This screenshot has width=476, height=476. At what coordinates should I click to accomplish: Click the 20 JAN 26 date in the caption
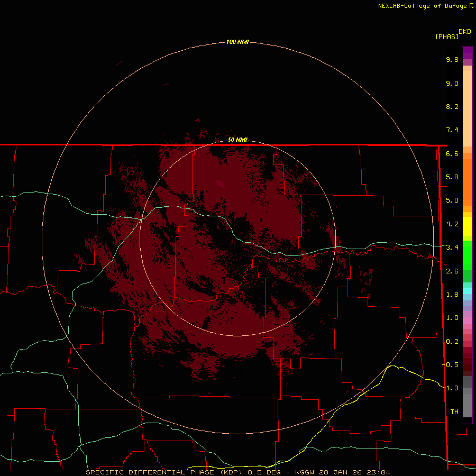[340, 472]
